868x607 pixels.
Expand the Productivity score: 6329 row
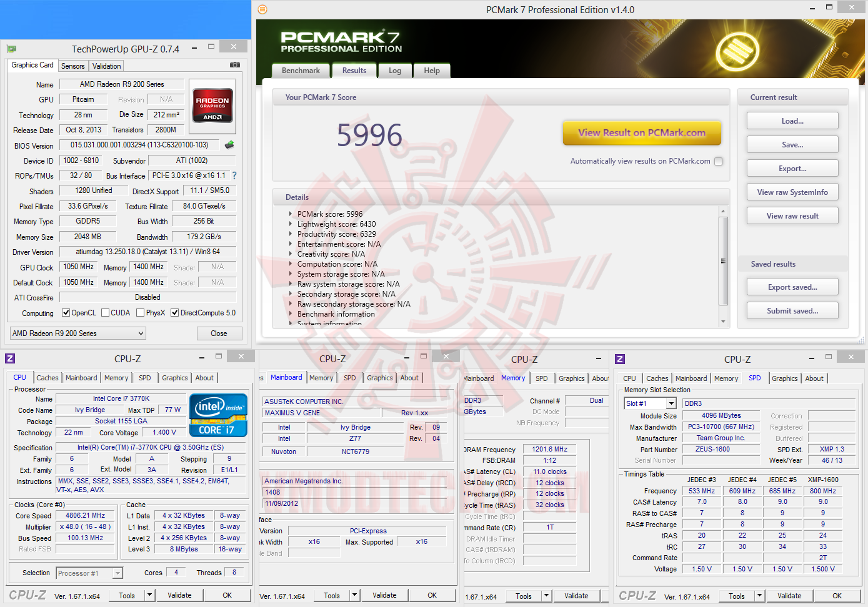coord(290,234)
